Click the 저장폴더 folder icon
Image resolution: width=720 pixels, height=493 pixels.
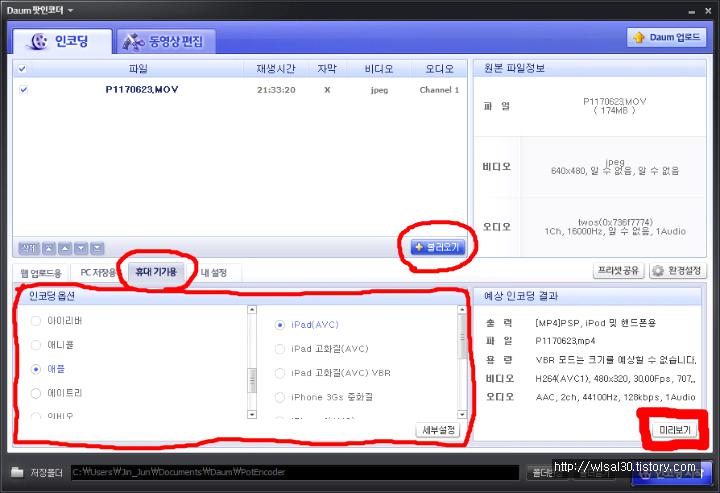17,472
